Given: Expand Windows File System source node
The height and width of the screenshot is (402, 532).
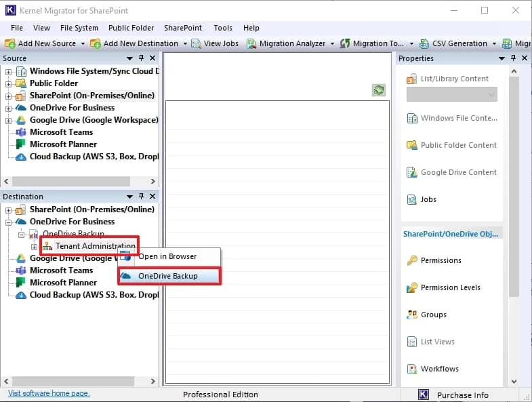Looking at the screenshot, I should click(8, 72).
